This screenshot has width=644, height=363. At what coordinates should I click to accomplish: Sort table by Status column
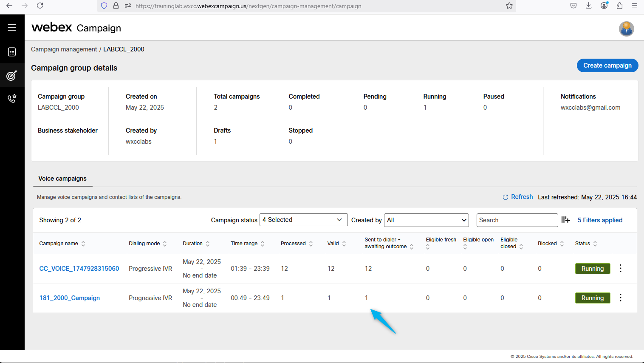pyautogui.click(x=595, y=244)
